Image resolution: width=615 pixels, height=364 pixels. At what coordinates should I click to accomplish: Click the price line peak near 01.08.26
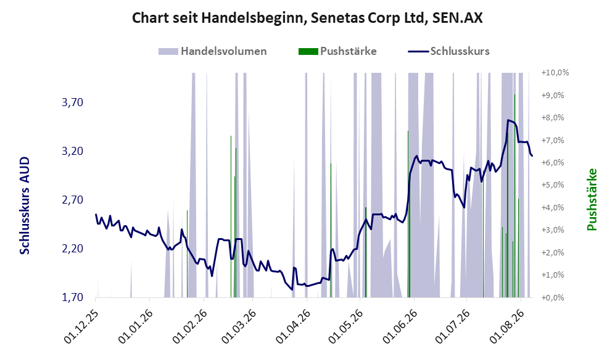coord(508,120)
